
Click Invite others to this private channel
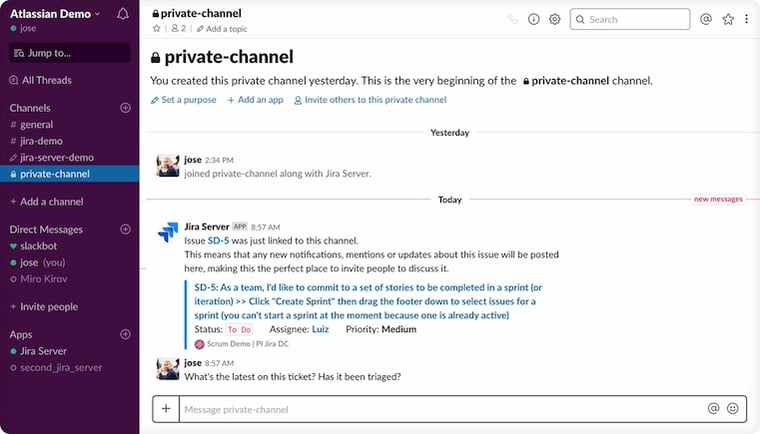click(375, 100)
